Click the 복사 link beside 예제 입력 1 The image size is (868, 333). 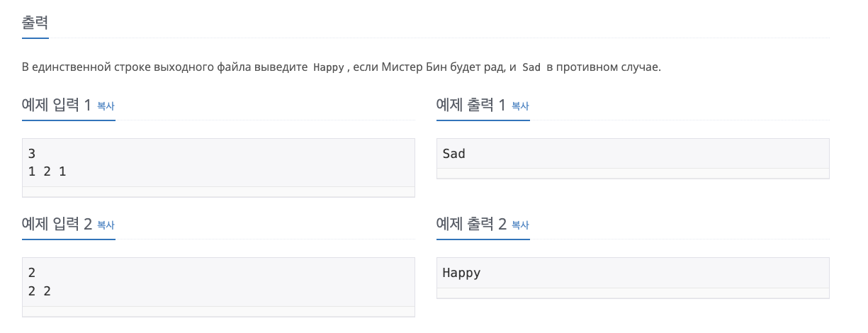click(x=106, y=106)
